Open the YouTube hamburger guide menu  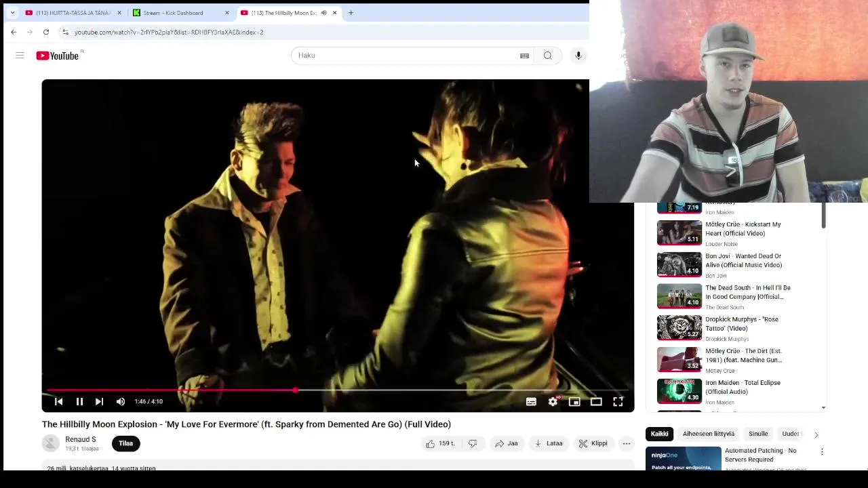tap(20, 56)
